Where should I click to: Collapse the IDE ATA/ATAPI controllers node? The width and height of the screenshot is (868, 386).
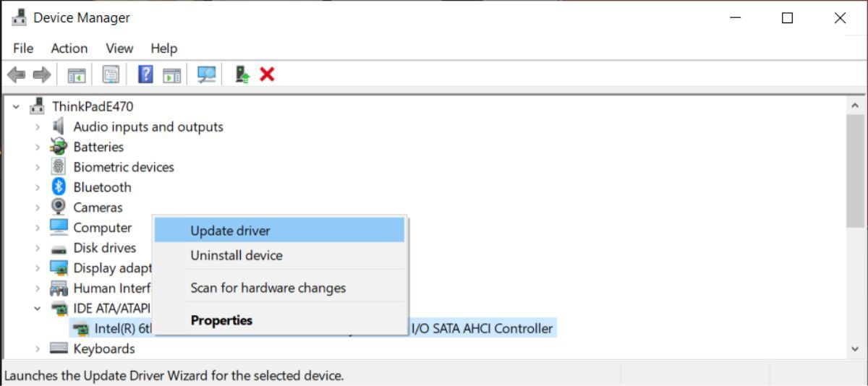(x=38, y=308)
